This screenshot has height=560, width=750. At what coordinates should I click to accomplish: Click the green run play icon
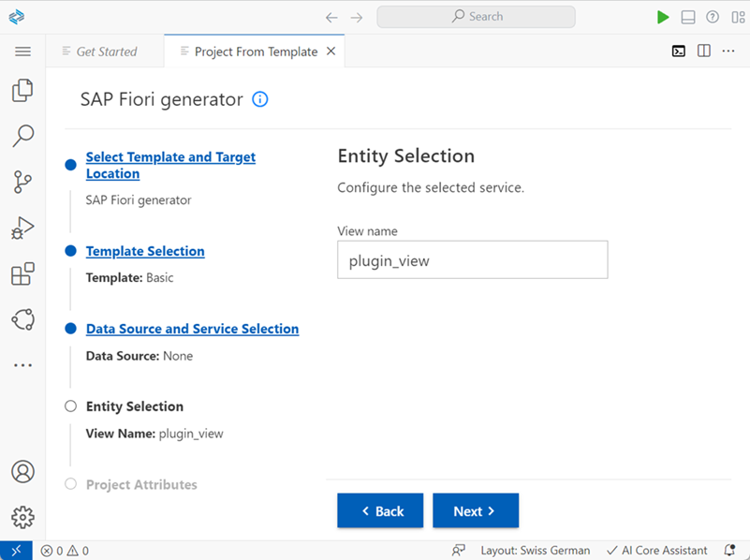pyautogui.click(x=663, y=17)
